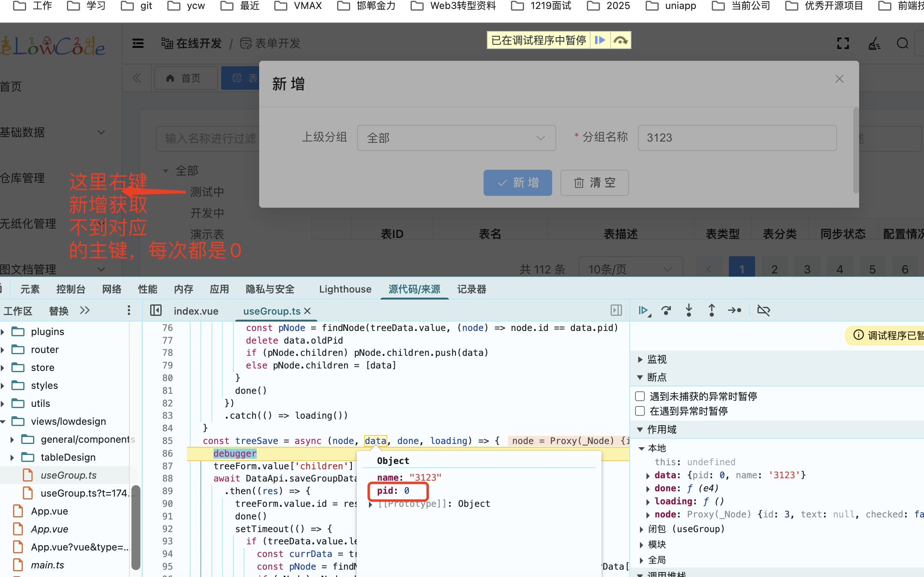The width and height of the screenshot is (924, 577).
Task: Hide the debugger sidebar panel icon
Action: click(x=616, y=311)
